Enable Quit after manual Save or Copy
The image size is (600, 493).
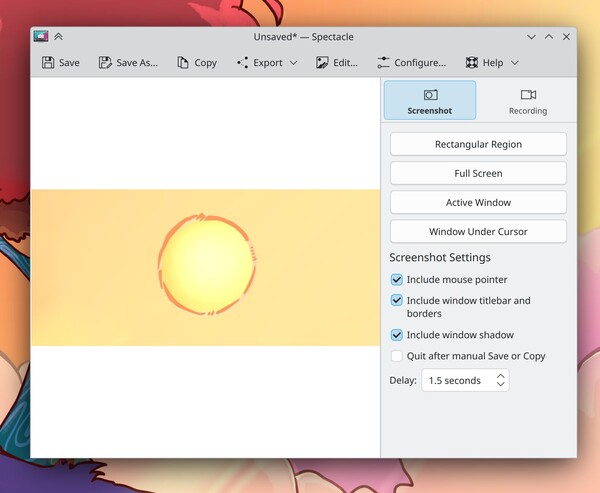397,356
